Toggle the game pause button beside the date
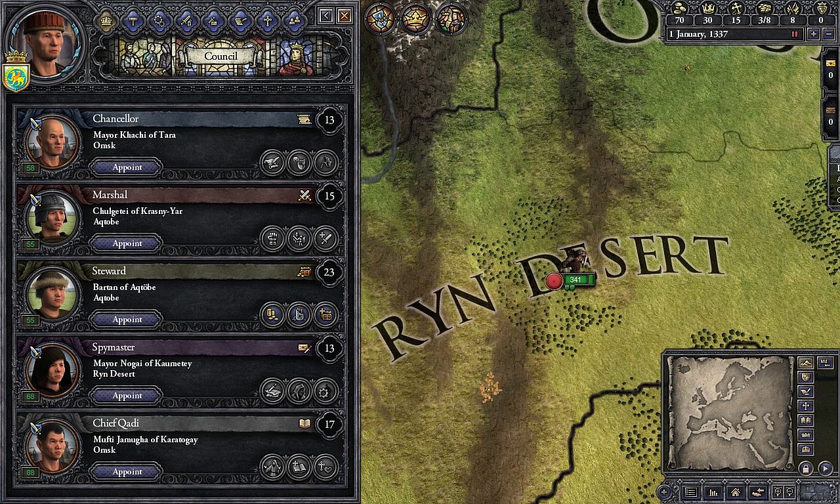Viewport: 840px width, 504px height. [x=795, y=34]
